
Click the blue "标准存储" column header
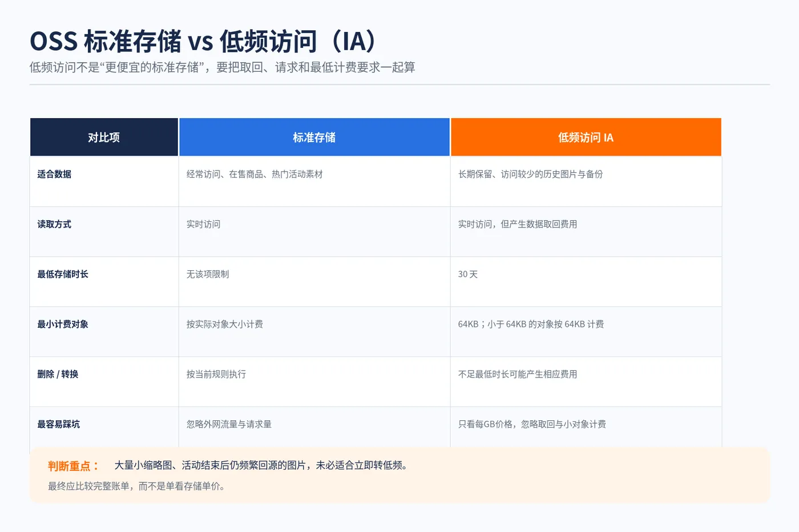point(314,137)
